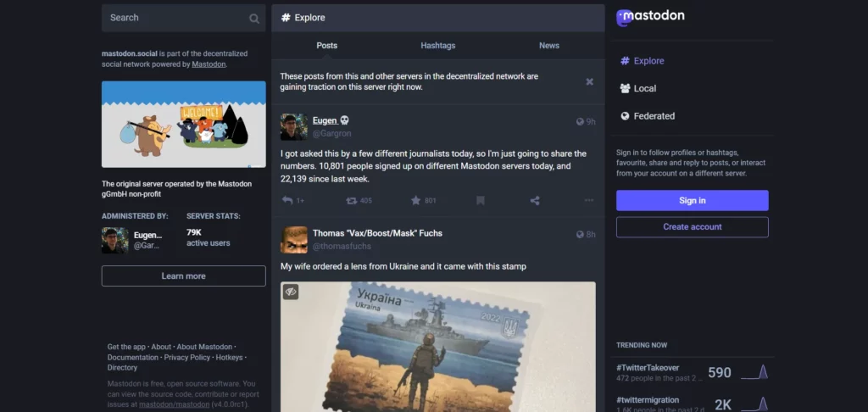Bookmark Eugen's post
Viewport: 868px width, 412px height.
pos(481,200)
